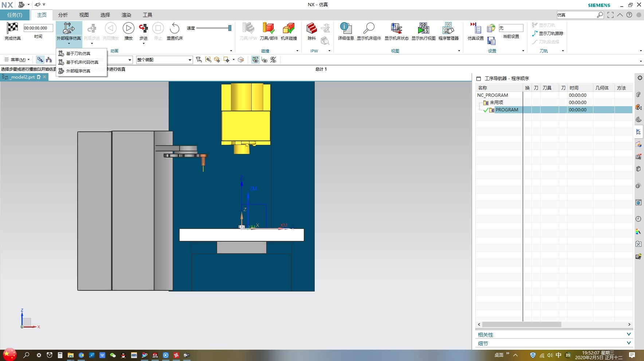Viewport: 644px width, 361px height.
Task: Expand the 相关性 panel section
Action: (x=554, y=334)
